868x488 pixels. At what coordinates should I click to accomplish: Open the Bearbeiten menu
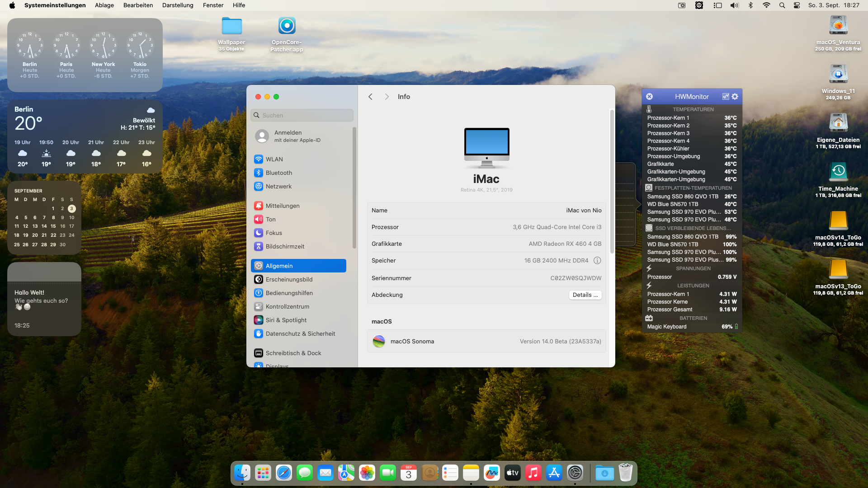tap(138, 5)
